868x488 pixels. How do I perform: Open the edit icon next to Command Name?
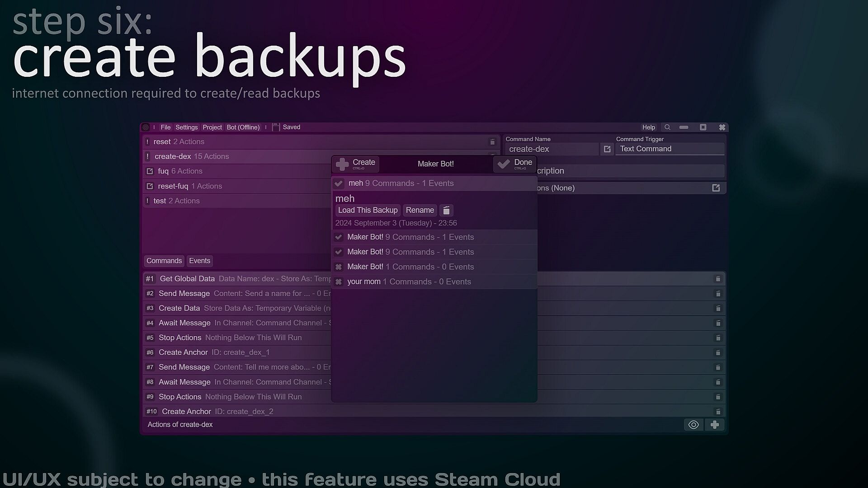(607, 149)
